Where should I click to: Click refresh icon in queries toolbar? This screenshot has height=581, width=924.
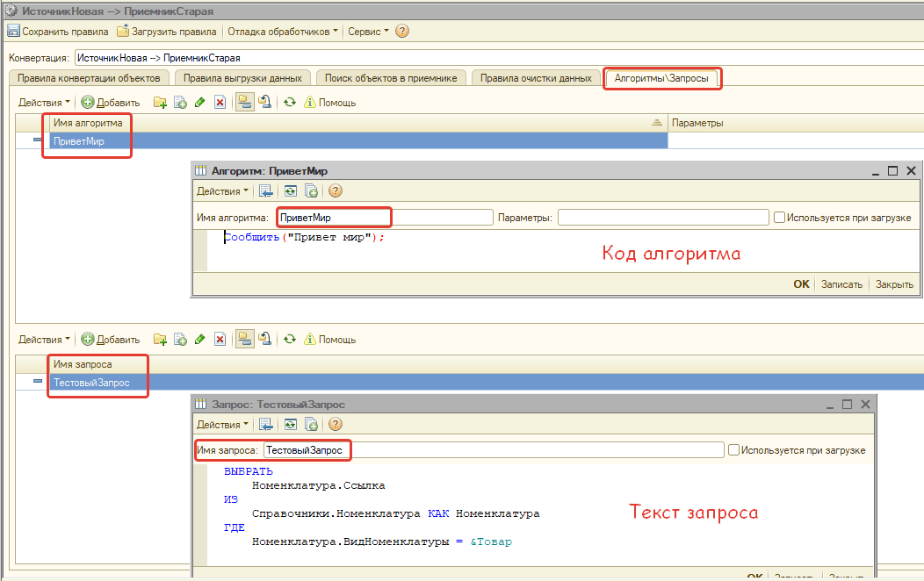[289, 340]
